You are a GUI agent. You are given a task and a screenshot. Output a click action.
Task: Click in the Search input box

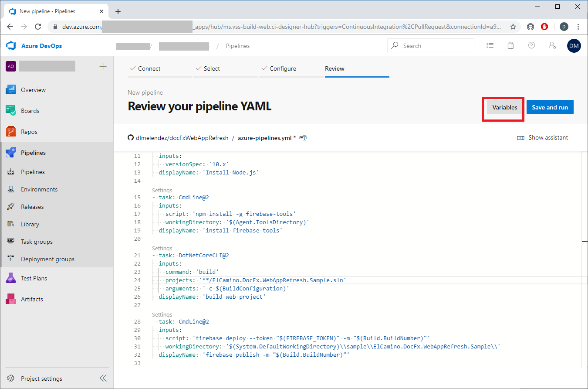click(436, 46)
